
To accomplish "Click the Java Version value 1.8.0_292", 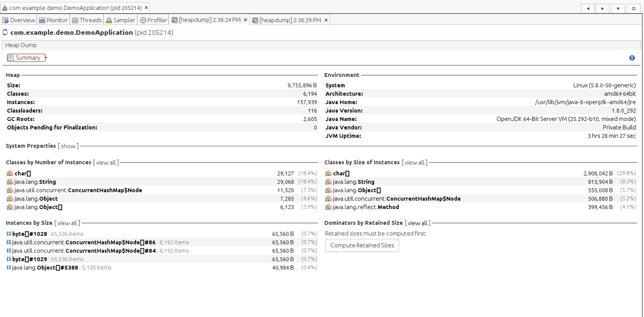I will 624,111.
